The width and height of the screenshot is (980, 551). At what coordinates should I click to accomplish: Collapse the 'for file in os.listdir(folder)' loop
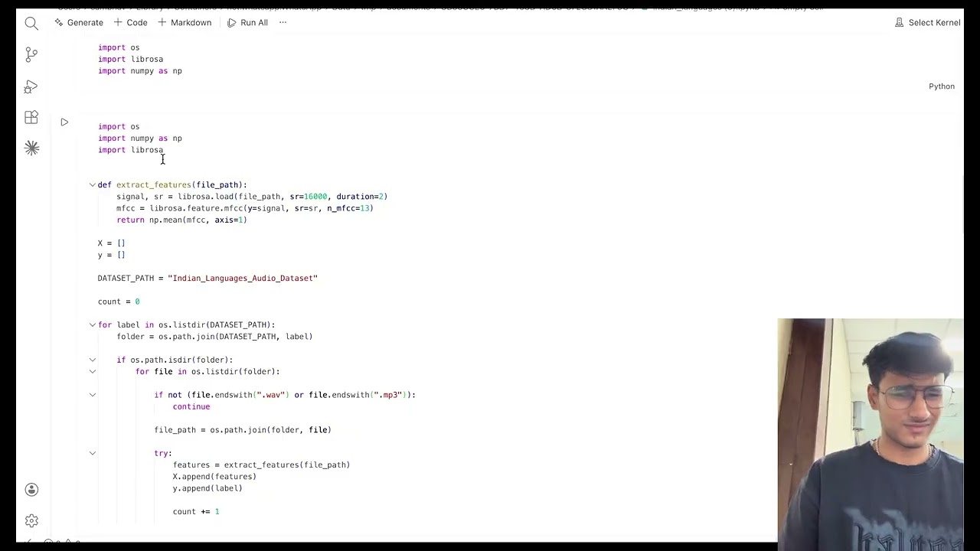pyautogui.click(x=93, y=371)
